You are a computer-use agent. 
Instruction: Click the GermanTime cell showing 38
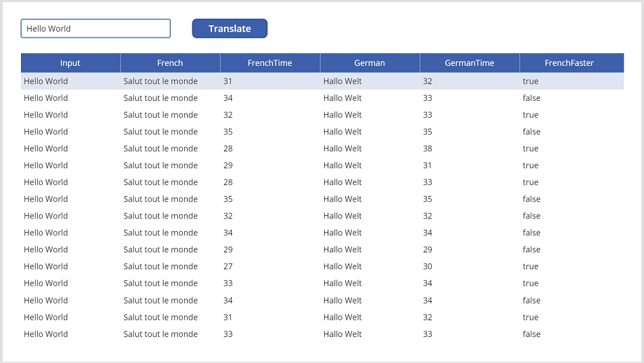428,149
